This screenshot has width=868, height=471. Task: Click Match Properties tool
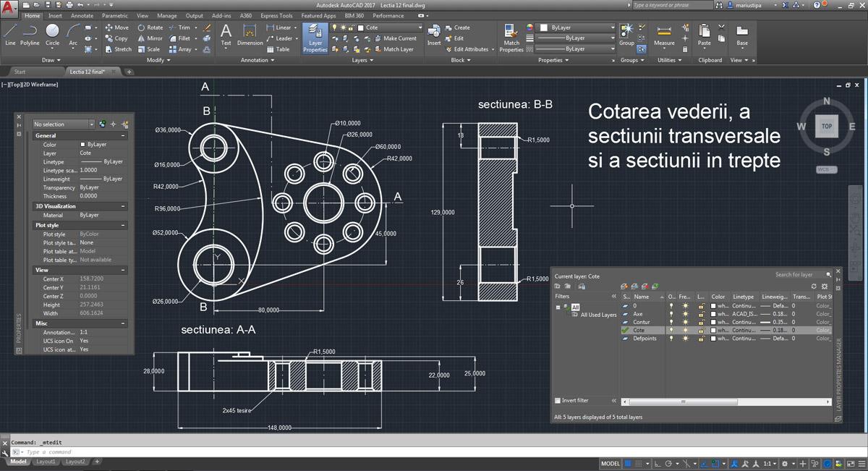[x=511, y=38]
